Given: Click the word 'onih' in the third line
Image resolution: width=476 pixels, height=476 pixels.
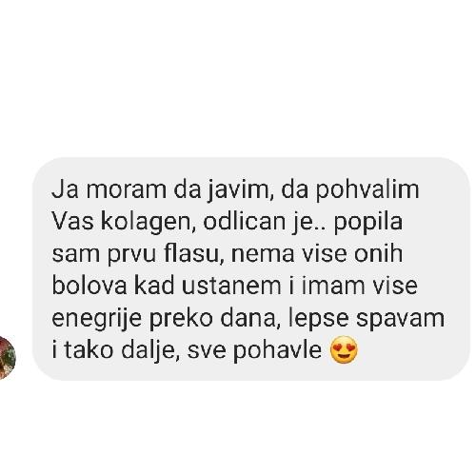Looking at the screenshot, I should tap(378, 253).
